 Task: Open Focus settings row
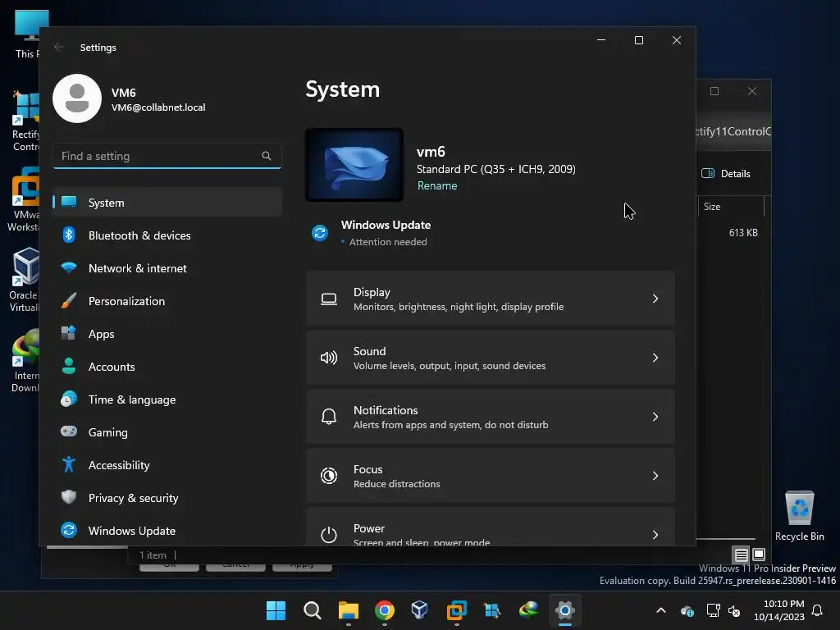click(491, 476)
